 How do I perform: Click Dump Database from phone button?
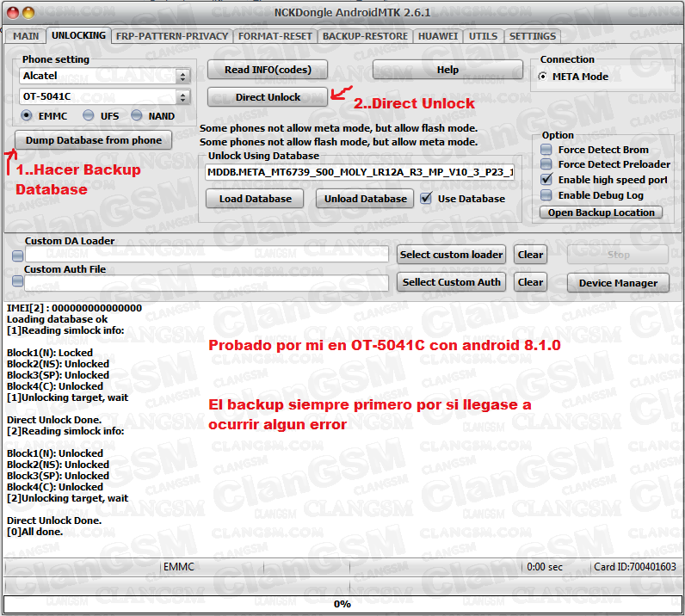(94, 140)
